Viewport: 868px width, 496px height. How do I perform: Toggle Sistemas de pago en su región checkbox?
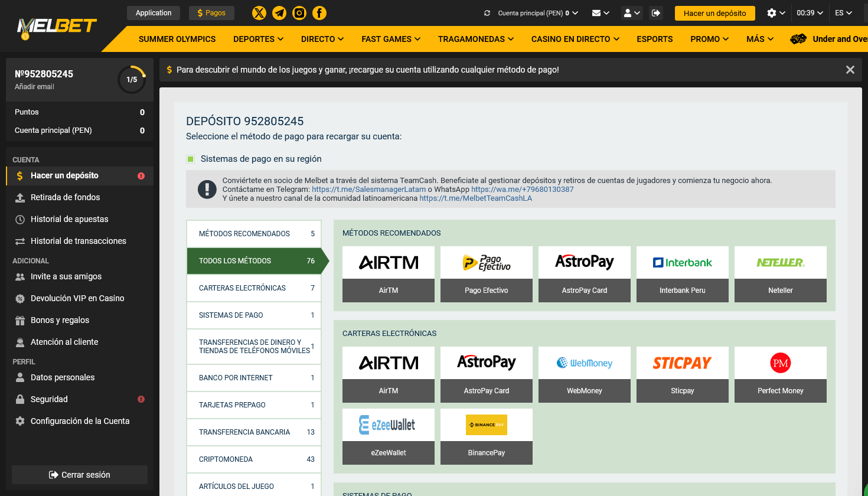point(191,159)
